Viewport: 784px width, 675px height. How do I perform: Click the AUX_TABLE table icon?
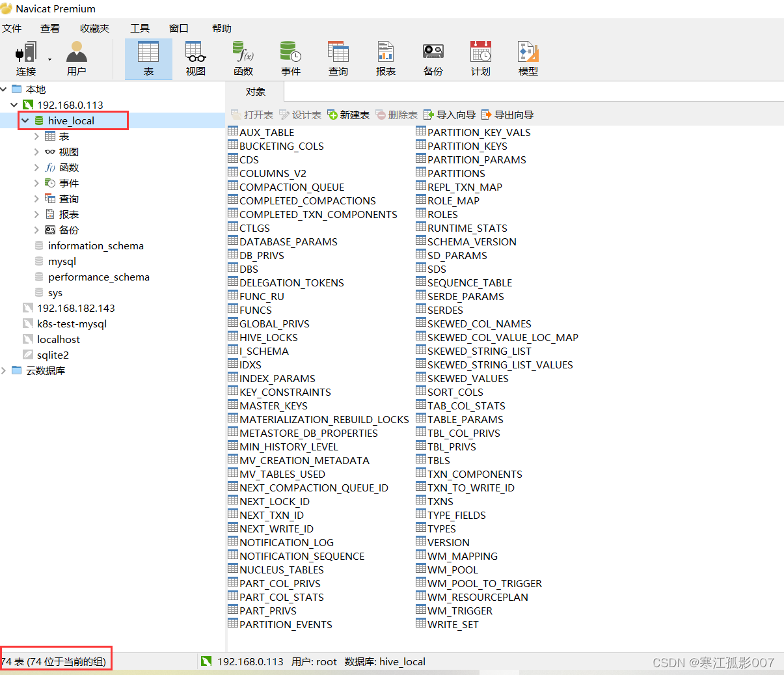[233, 131]
